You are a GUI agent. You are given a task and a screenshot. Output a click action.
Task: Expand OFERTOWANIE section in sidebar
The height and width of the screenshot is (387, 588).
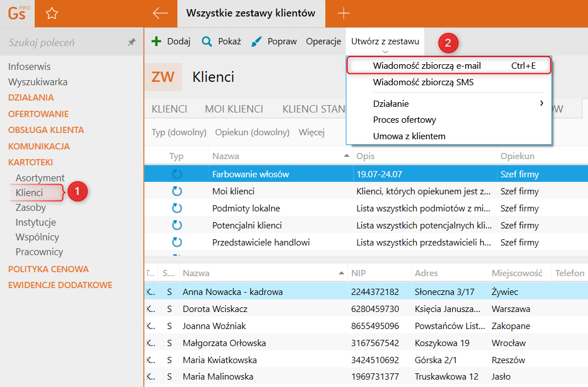[38, 114]
